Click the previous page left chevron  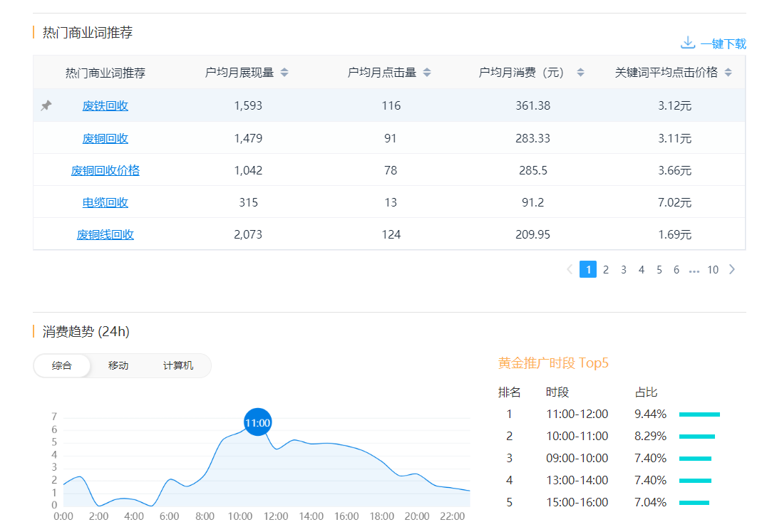[x=570, y=269]
